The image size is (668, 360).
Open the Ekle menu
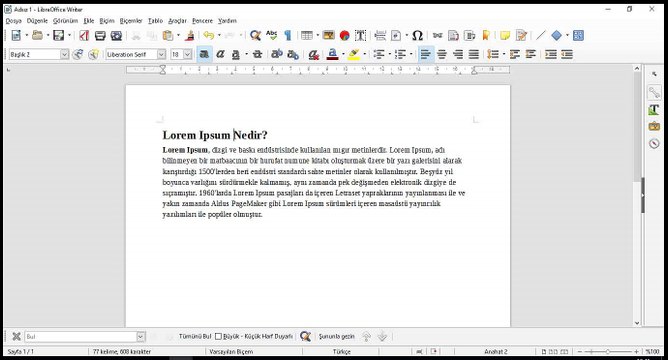pyautogui.click(x=89, y=20)
